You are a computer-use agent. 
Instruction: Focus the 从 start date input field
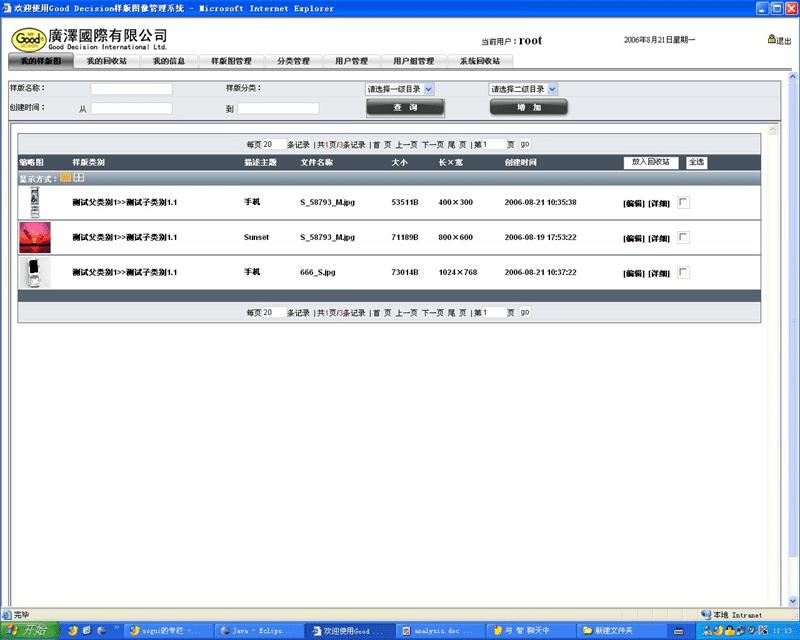coord(131,108)
